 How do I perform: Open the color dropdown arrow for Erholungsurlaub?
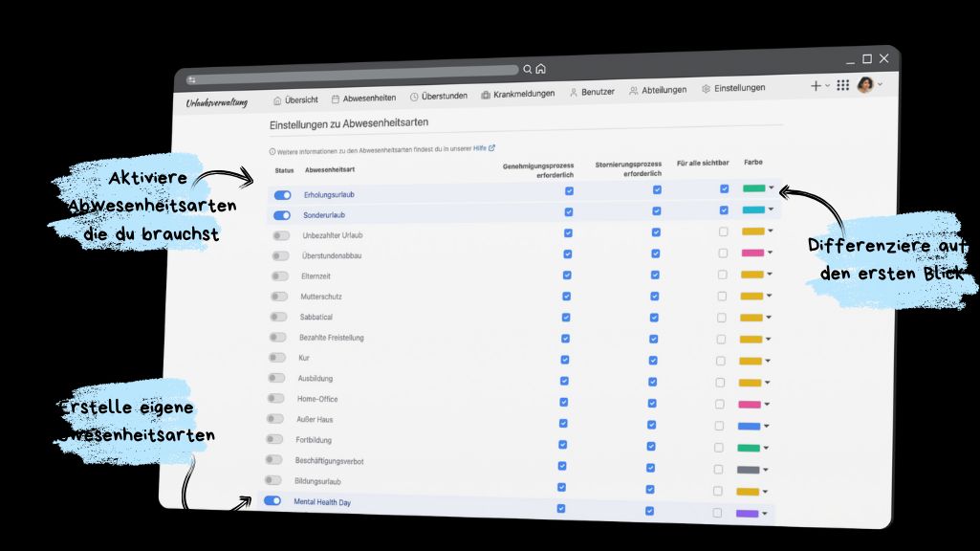[772, 187]
